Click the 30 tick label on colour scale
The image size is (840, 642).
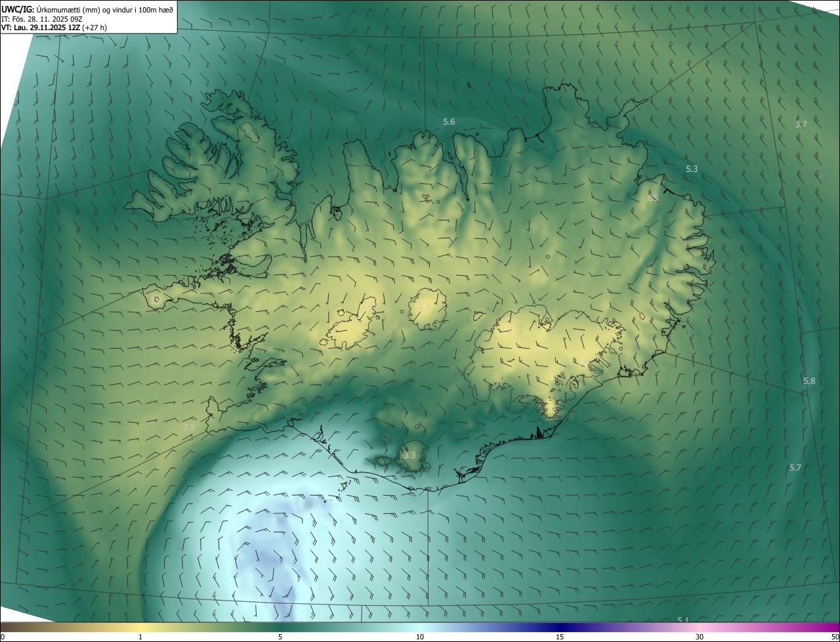(700, 637)
